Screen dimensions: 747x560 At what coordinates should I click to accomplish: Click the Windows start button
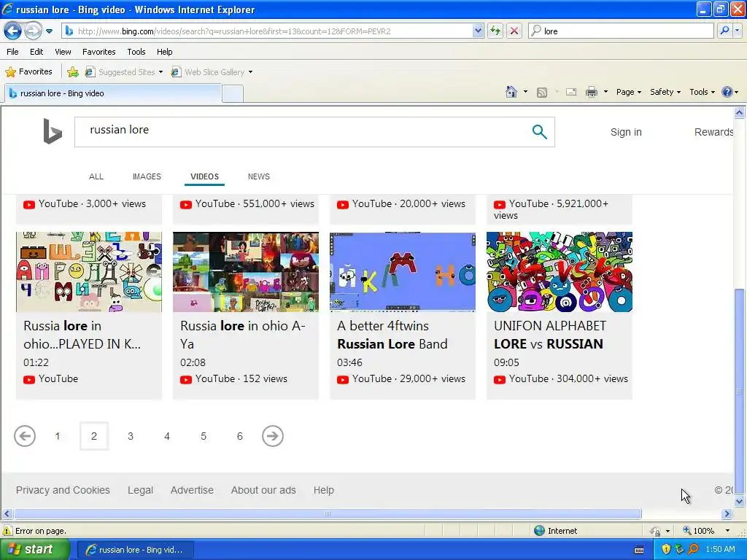coord(34,550)
